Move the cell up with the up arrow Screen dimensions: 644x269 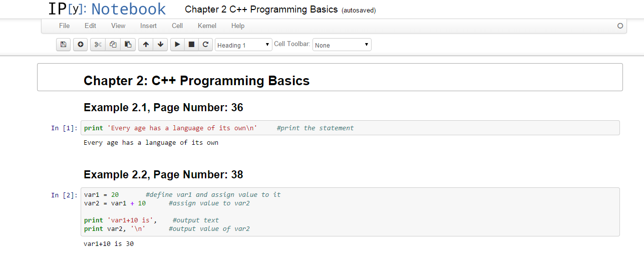(146, 45)
